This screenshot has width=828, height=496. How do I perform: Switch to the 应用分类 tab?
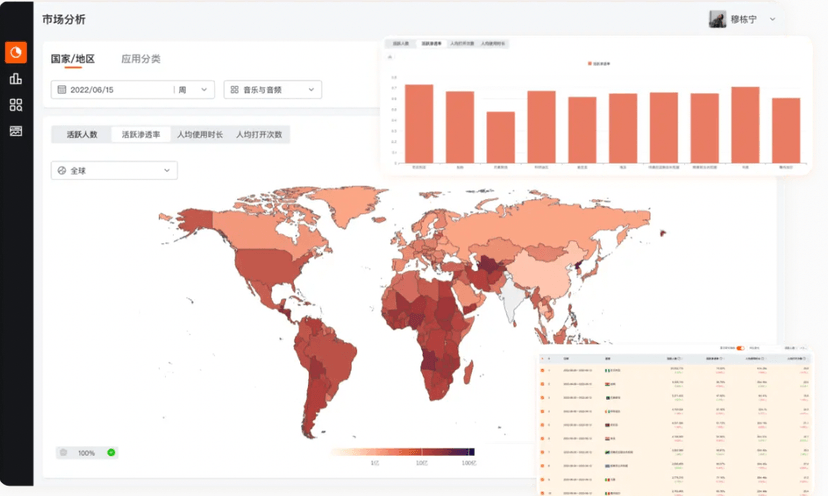point(141,59)
